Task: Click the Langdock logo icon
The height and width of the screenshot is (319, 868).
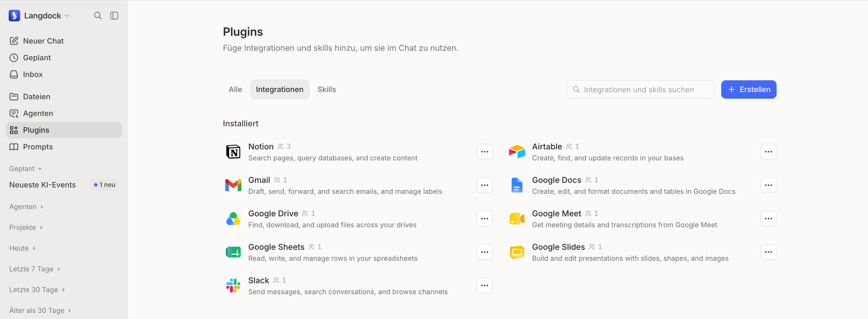Action: pos(14,16)
